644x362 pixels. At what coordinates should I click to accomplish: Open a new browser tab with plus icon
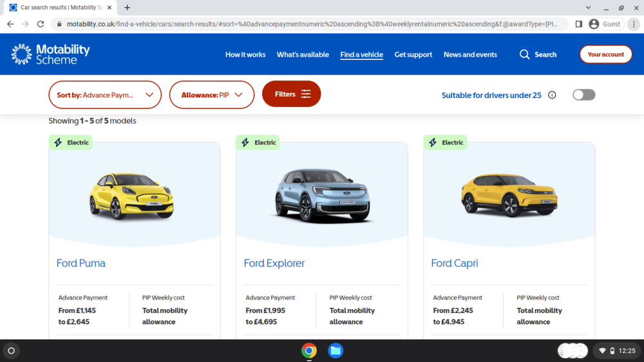[128, 7]
